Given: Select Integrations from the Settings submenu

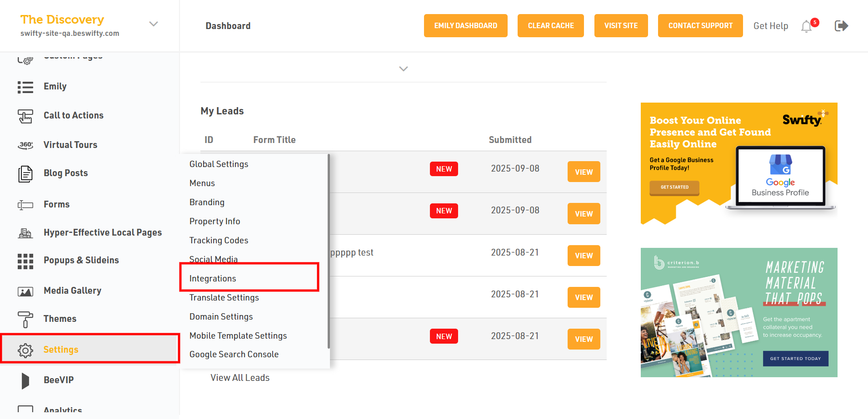Looking at the screenshot, I should [x=213, y=278].
